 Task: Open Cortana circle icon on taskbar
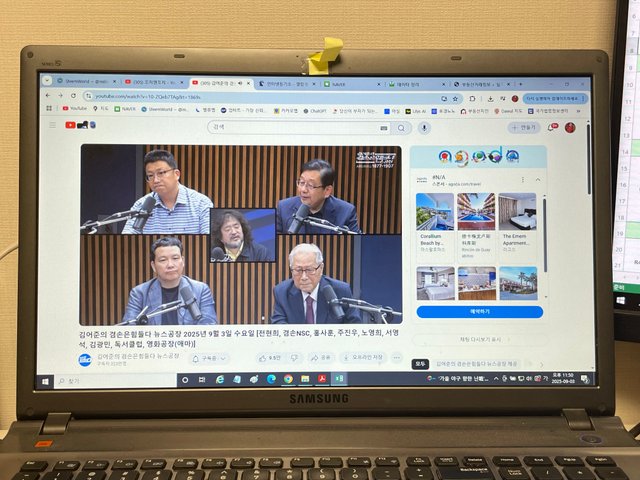[185, 380]
